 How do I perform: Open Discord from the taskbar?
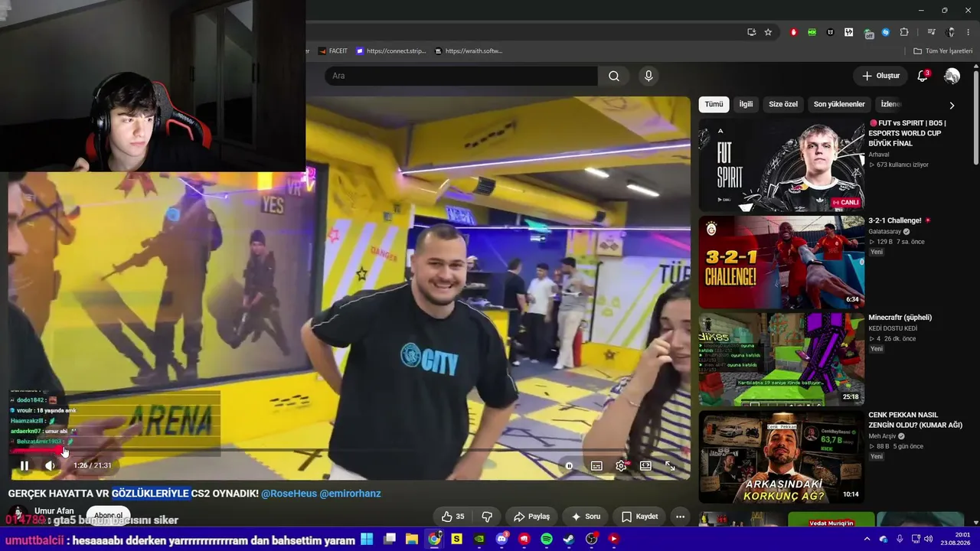(x=502, y=539)
